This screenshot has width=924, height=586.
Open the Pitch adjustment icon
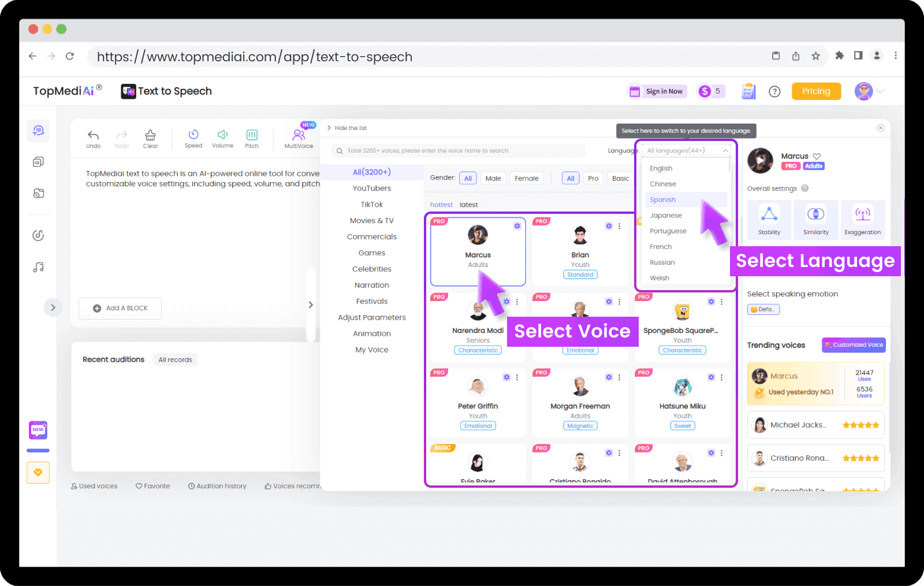coord(252,135)
